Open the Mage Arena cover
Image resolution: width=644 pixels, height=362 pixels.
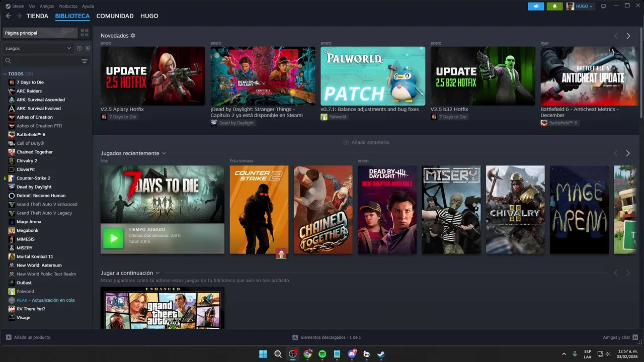[580, 210]
